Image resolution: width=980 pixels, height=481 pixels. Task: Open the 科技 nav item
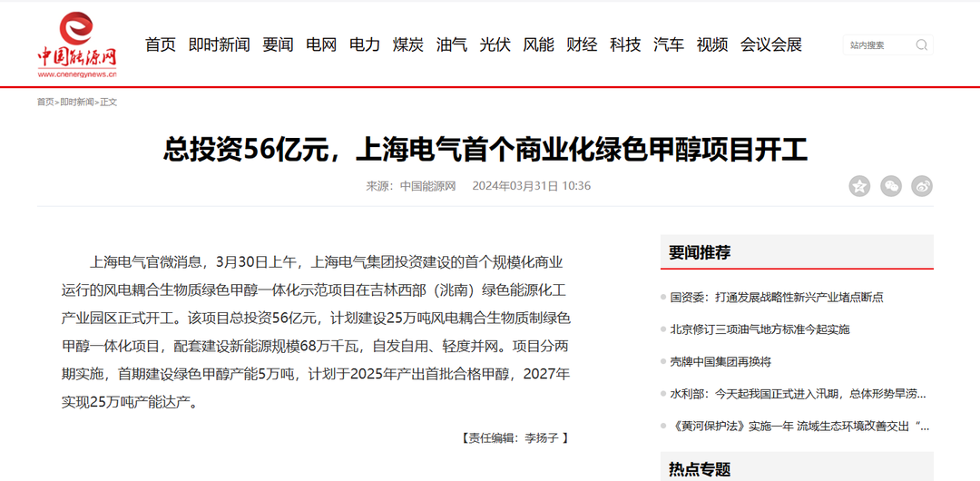point(625,44)
